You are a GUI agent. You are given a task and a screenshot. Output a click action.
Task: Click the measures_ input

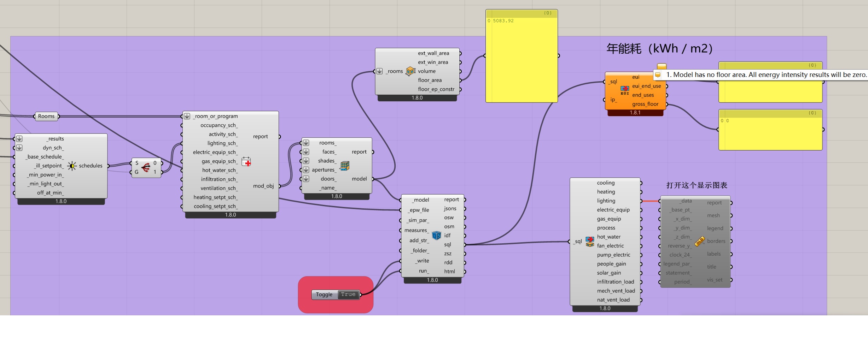click(x=416, y=230)
